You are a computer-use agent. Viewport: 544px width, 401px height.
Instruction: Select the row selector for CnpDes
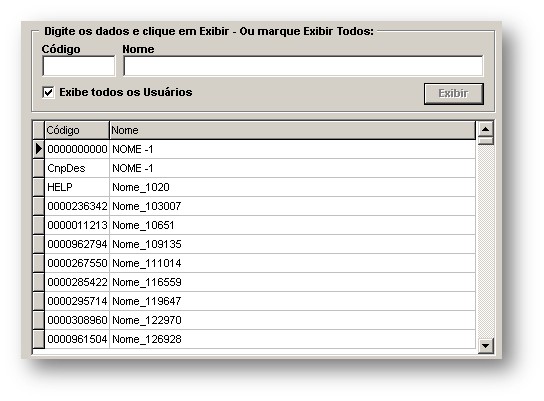39,168
